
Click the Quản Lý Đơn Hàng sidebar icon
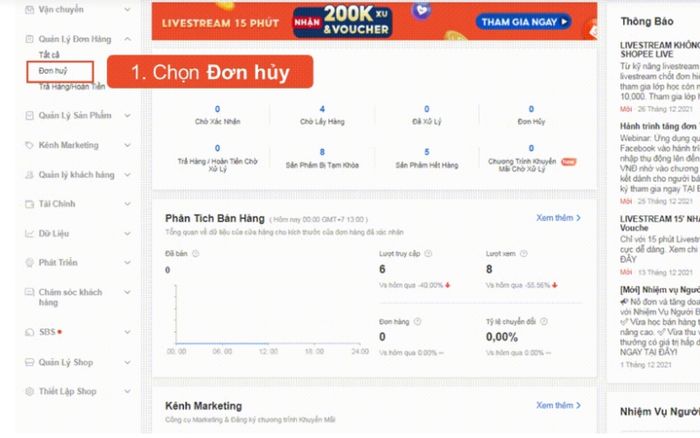tap(29, 39)
